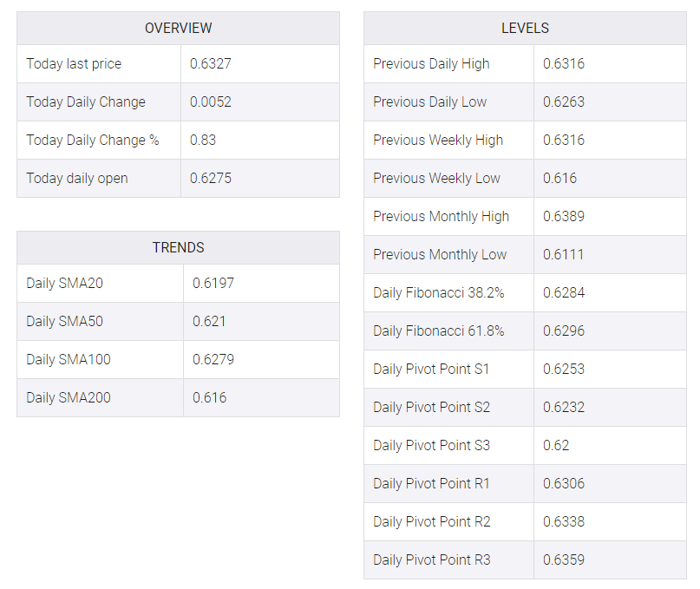Click the Daily Pivot Point S3 value 0.62

[556, 445]
